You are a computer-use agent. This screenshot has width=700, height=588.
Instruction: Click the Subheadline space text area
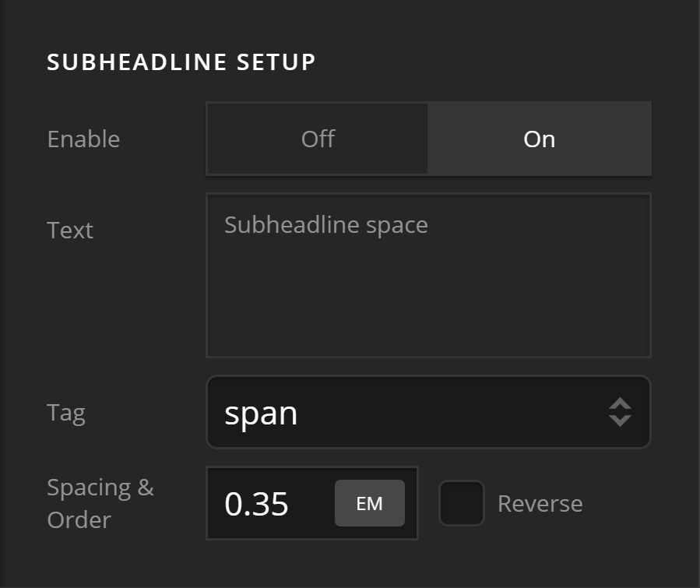pos(428,273)
